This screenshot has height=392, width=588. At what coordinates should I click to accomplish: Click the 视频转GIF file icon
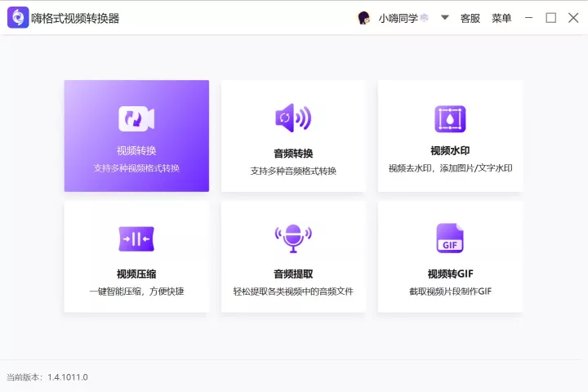[x=450, y=238]
